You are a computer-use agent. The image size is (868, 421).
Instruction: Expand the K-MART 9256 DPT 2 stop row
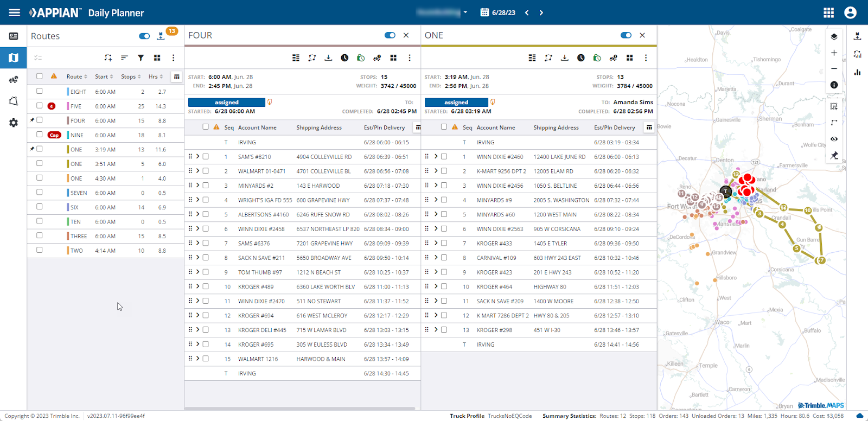click(436, 170)
